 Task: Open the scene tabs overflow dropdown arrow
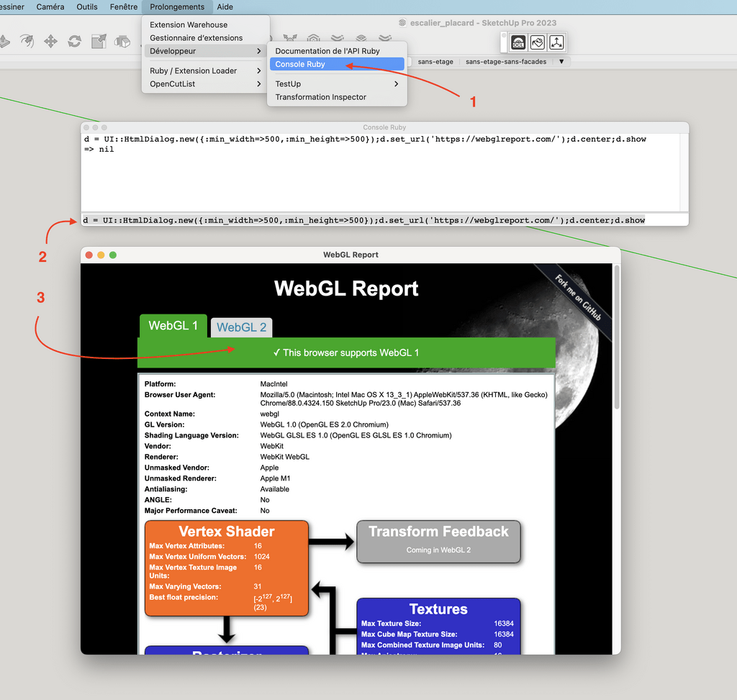(x=561, y=62)
